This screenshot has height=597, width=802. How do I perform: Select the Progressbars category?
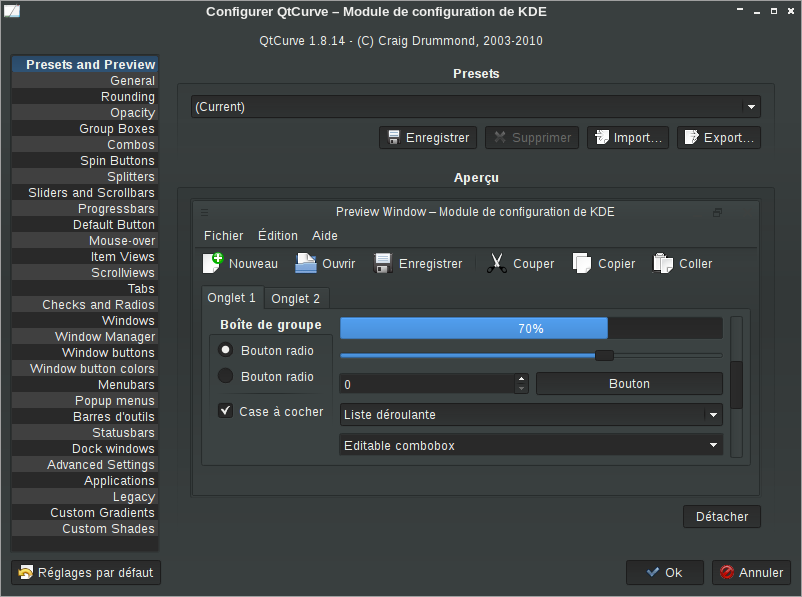click(x=85, y=208)
